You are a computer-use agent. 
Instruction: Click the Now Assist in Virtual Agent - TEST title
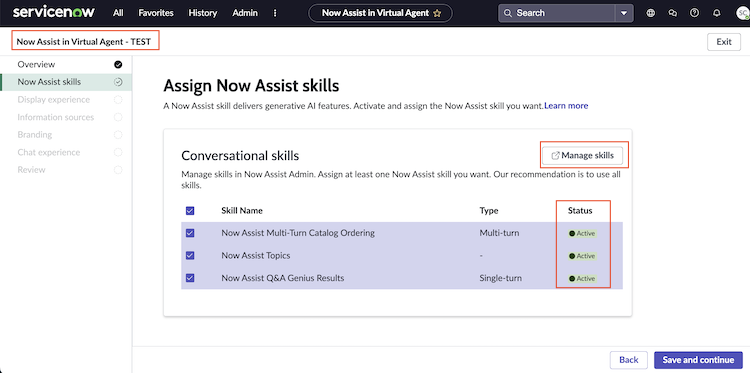coord(84,42)
